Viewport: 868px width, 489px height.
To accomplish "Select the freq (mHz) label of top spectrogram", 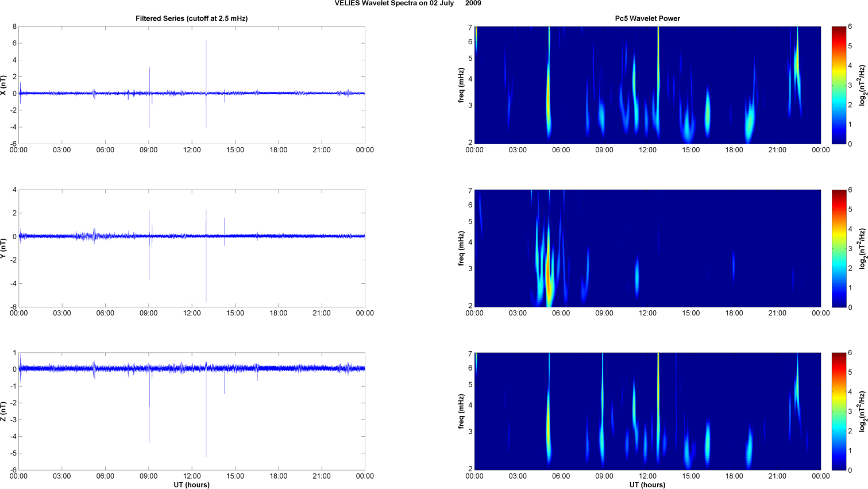I will click(x=461, y=85).
